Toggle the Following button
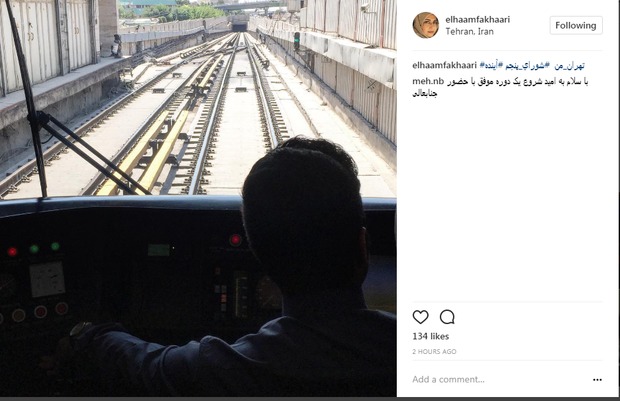Screen dimensions: 620x401 pos(576,26)
